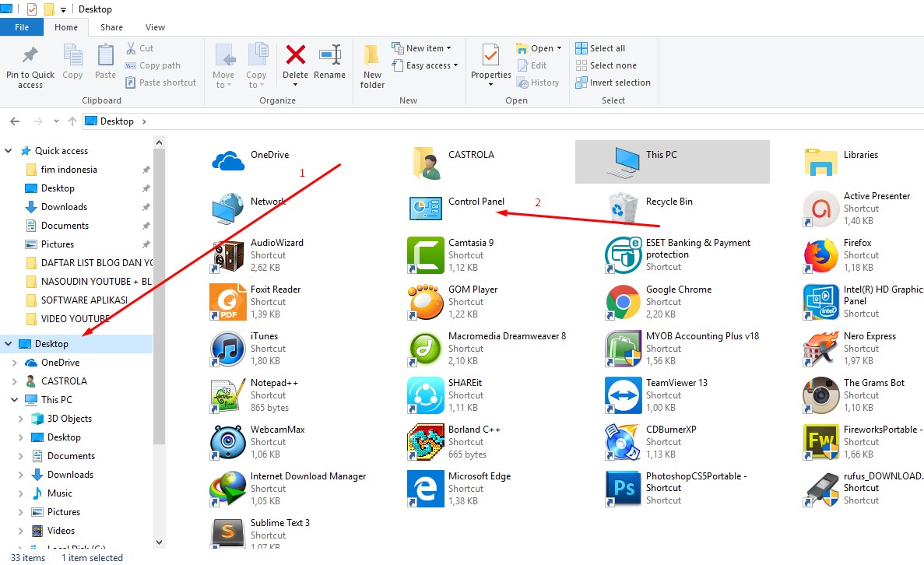The width and height of the screenshot is (924, 565).
Task: Click the Up one level arrow
Action: (72, 121)
